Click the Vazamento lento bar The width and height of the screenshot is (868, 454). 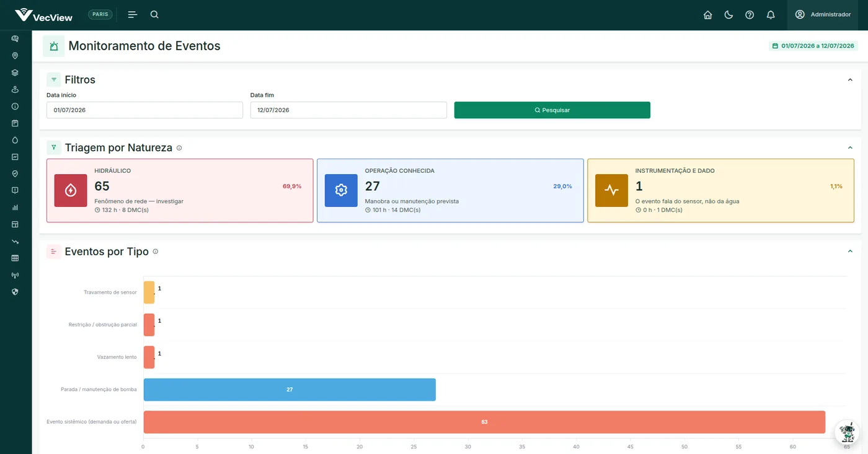tap(149, 357)
